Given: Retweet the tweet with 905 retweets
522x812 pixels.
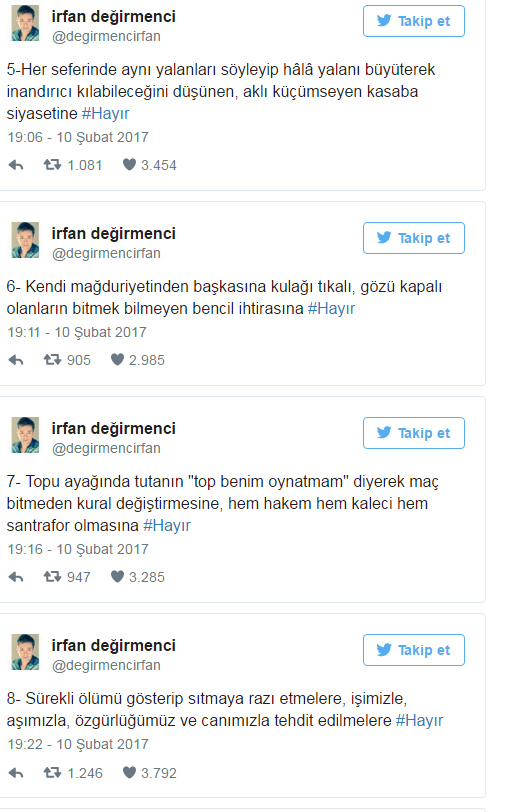Looking at the screenshot, I should (x=52, y=359).
